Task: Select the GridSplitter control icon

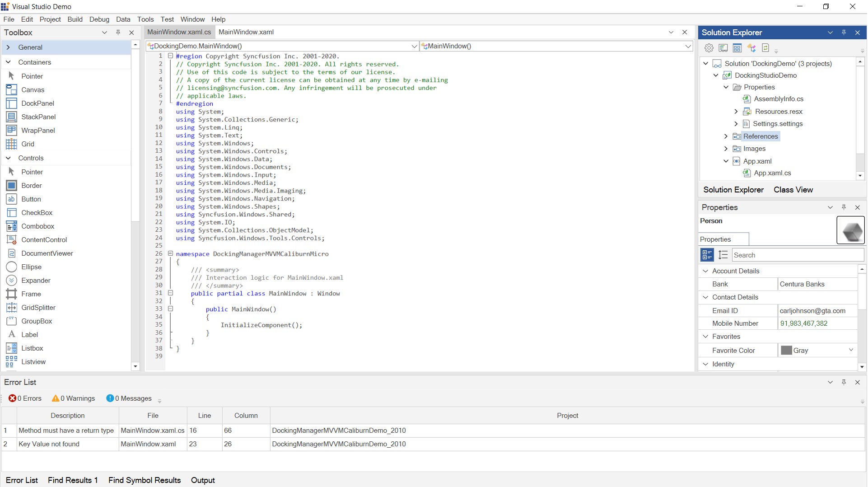Action: click(x=11, y=308)
